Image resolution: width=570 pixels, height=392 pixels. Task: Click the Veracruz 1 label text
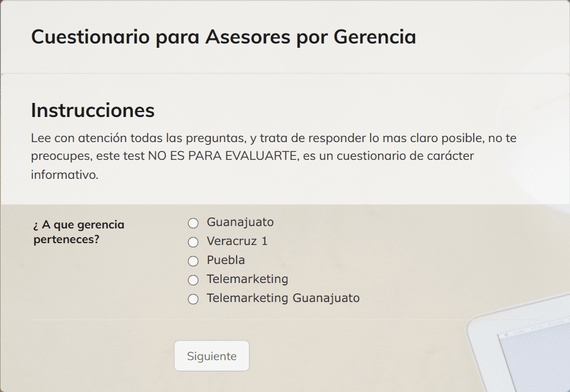coord(237,241)
